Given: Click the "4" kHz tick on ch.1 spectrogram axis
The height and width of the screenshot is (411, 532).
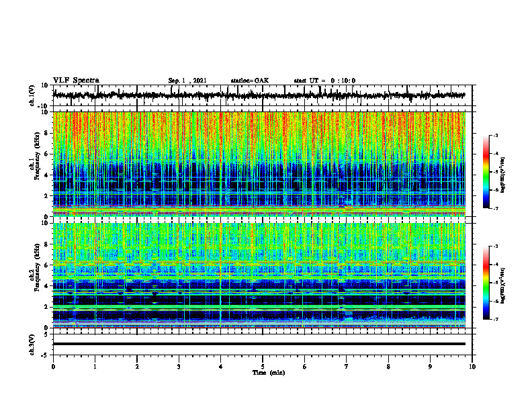Looking at the screenshot, I should 46,175.
